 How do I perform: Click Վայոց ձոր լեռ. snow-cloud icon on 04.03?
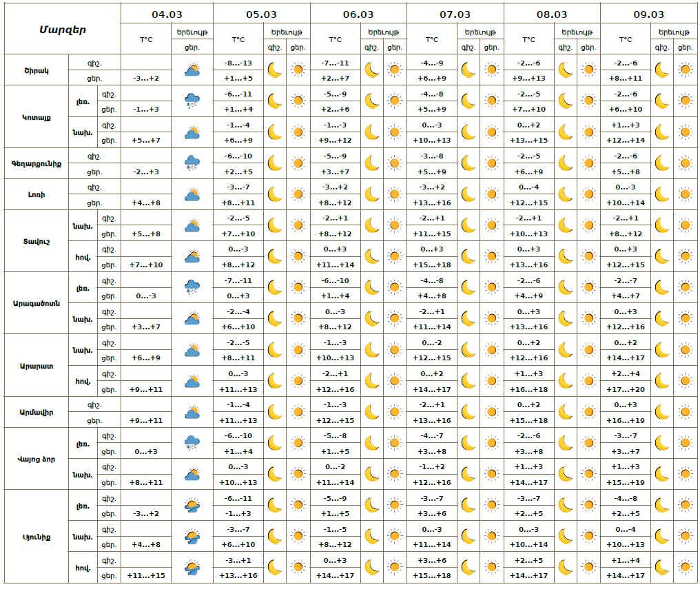[192, 443]
